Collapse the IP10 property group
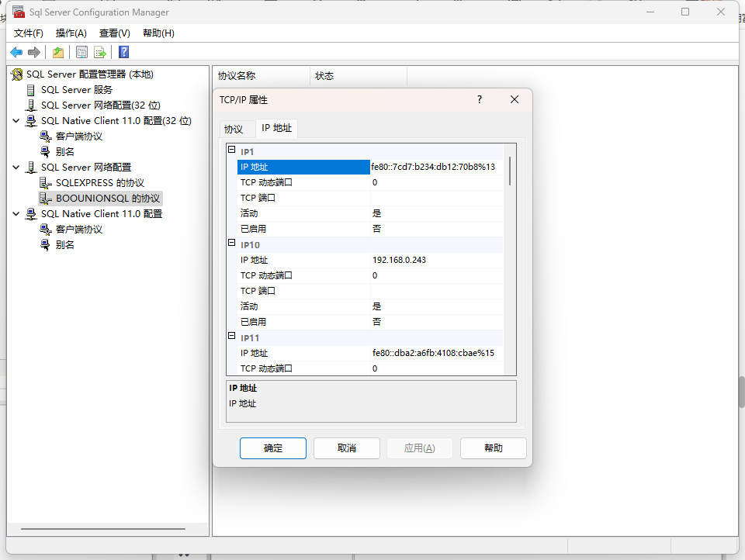The width and height of the screenshot is (745, 560). coord(232,243)
